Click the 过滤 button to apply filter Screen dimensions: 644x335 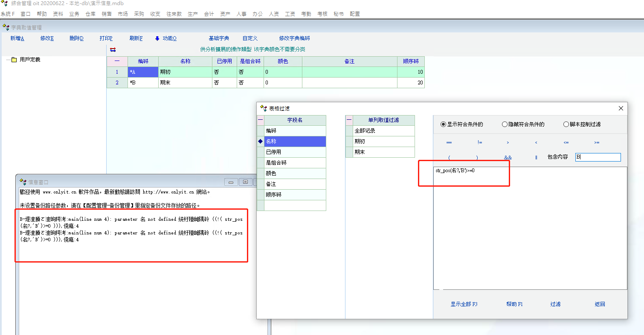pyautogui.click(x=555, y=304)
